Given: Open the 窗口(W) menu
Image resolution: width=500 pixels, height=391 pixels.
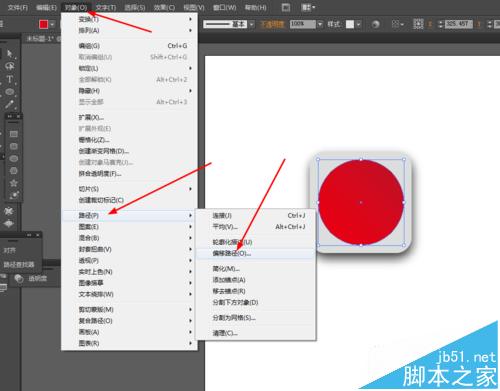Looking at the screenshot, I should tap(224, 7).
